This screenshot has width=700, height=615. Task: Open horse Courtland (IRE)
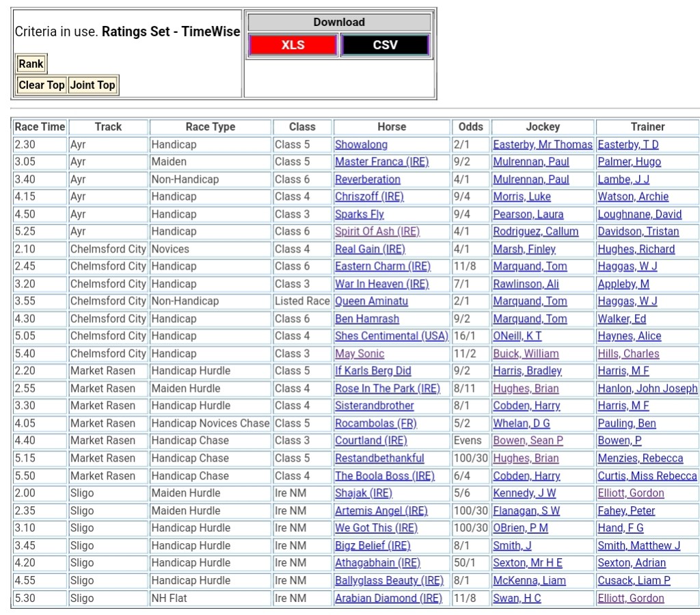point(371,441)
